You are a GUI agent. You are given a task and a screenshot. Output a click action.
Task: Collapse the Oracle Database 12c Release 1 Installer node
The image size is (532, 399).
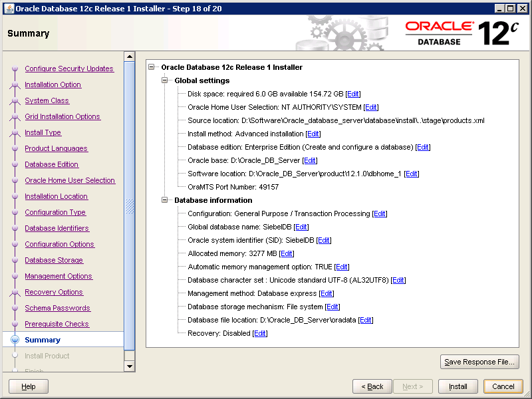point(152,67)
